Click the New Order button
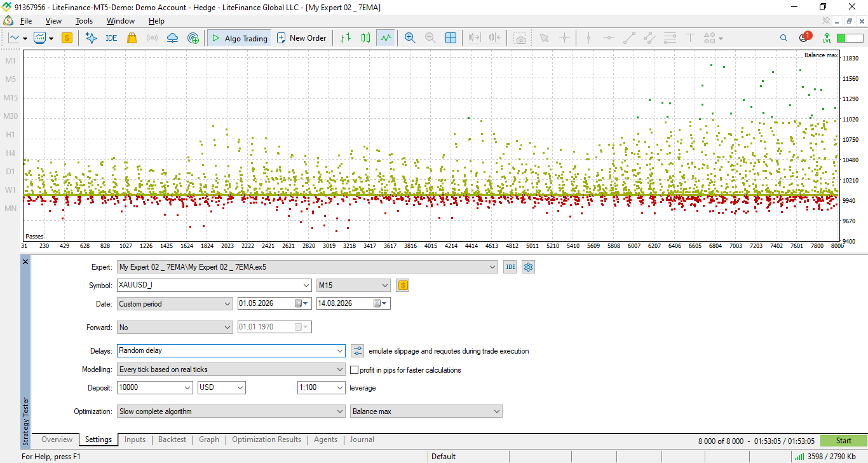The image size is (868, 463). 301,38
